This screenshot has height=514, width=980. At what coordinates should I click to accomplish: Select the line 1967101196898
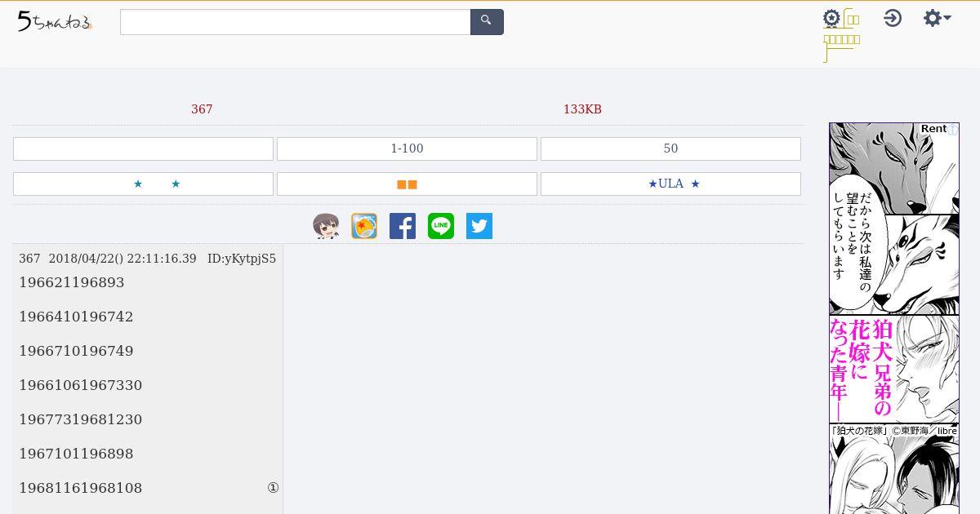click(x=76, y=454)
